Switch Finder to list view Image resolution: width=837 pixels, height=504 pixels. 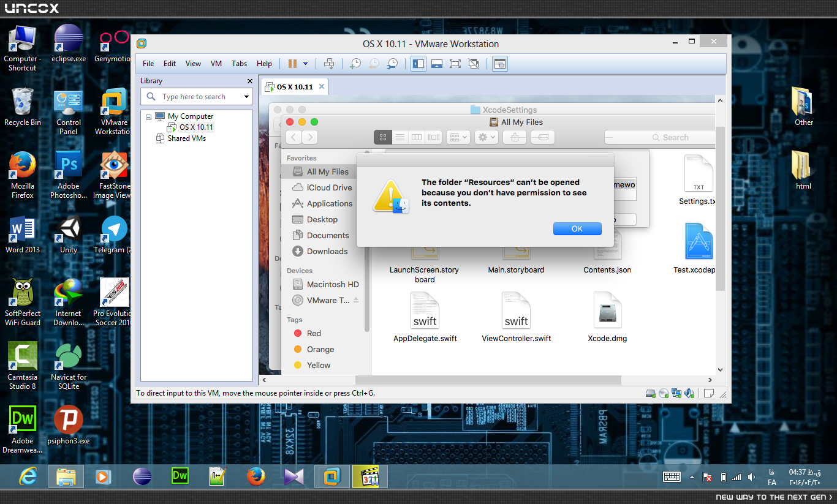tap(400, 137)
